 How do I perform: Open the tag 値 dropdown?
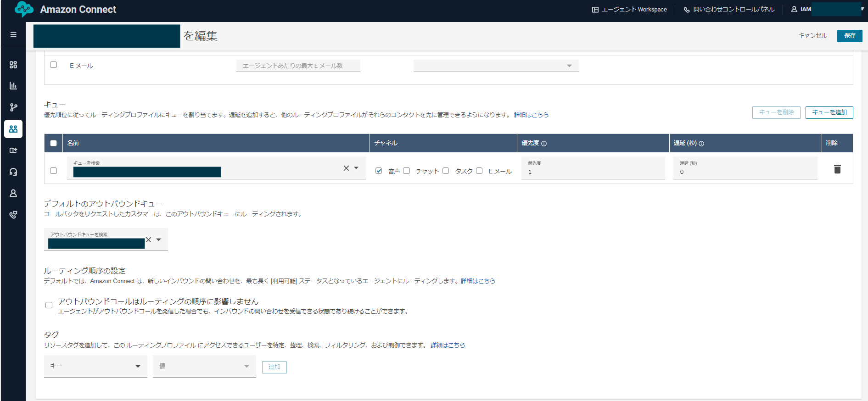pyautogui.click(x=204, y=366)
